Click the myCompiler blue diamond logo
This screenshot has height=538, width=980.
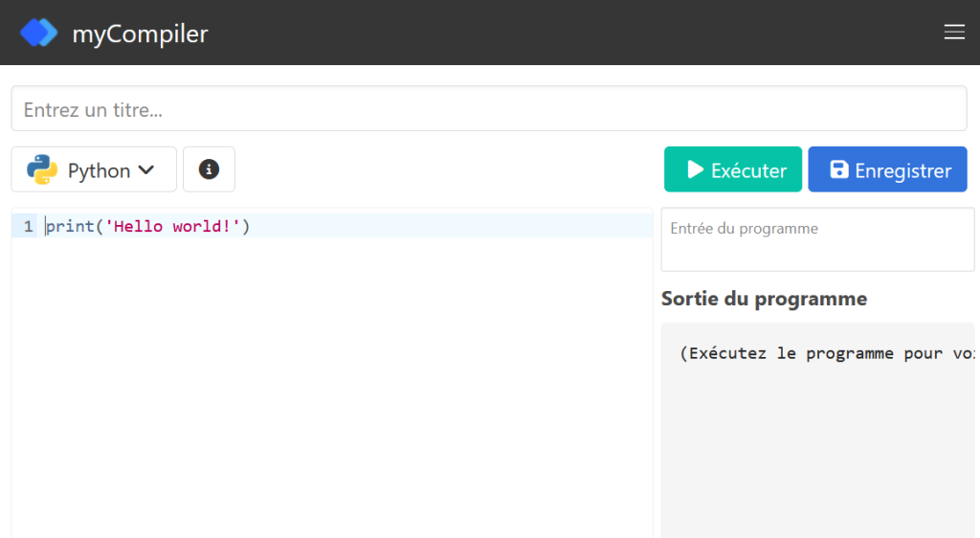pos(38,33)
